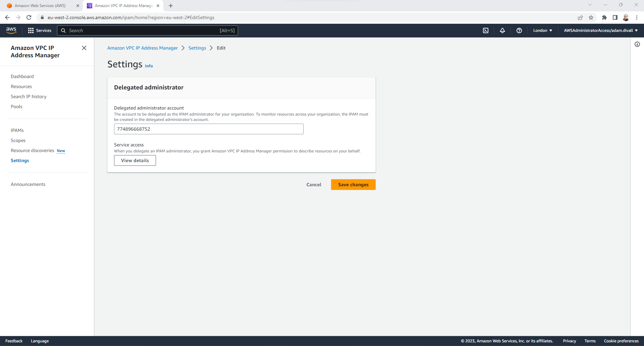644x346 pixels.
Task: Click the Settings breadcrumb link
Action: tap(197, 48)
